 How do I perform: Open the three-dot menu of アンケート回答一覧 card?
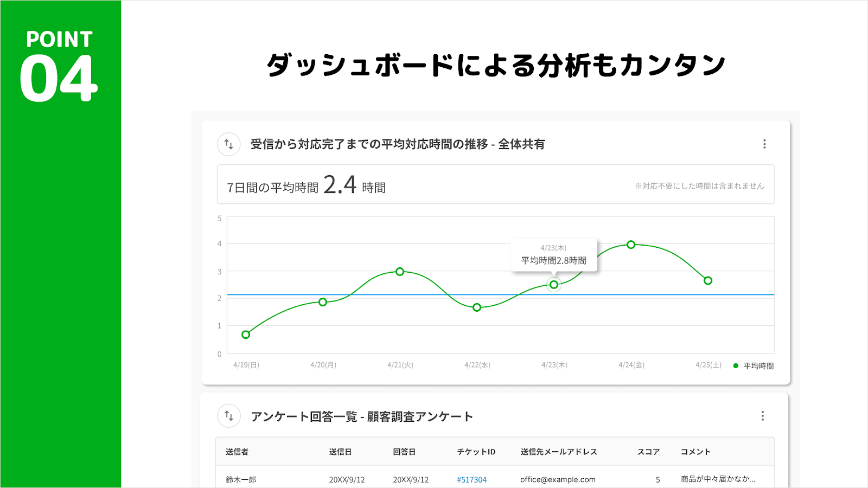tap(762, 416)
